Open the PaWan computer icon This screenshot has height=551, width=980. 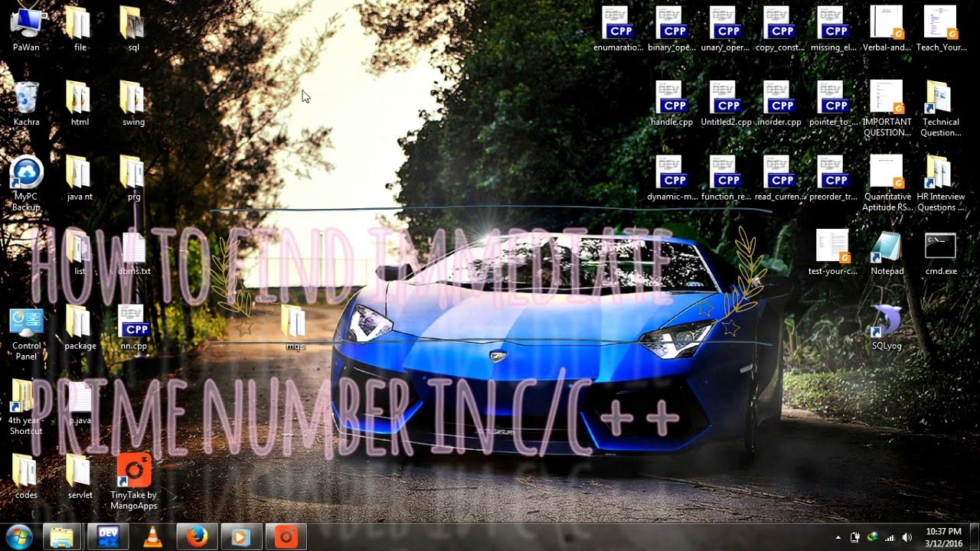coord(26,29)
